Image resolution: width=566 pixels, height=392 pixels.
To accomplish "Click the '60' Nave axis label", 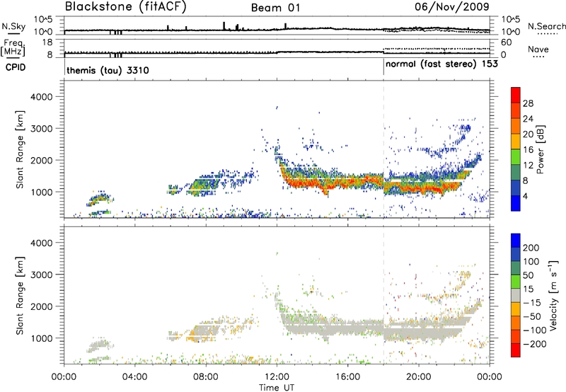I will click(506, 42).
